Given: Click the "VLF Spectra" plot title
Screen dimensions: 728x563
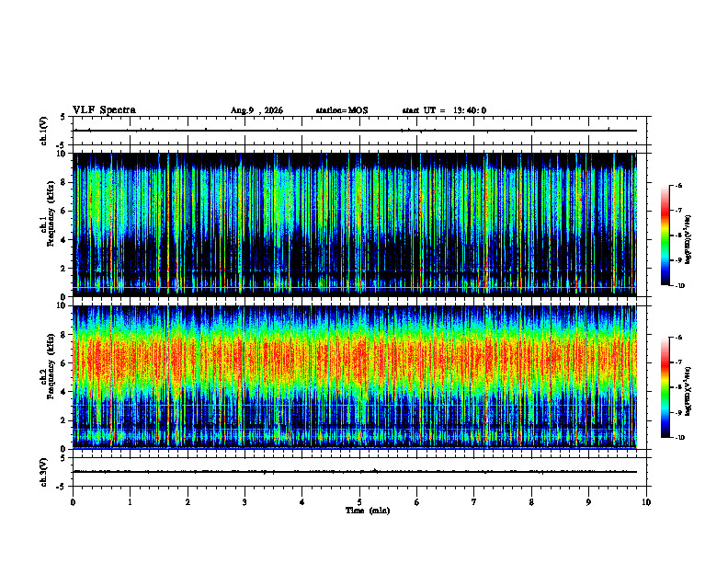Looking at the screenshot, I should click(x=104, y=110).
